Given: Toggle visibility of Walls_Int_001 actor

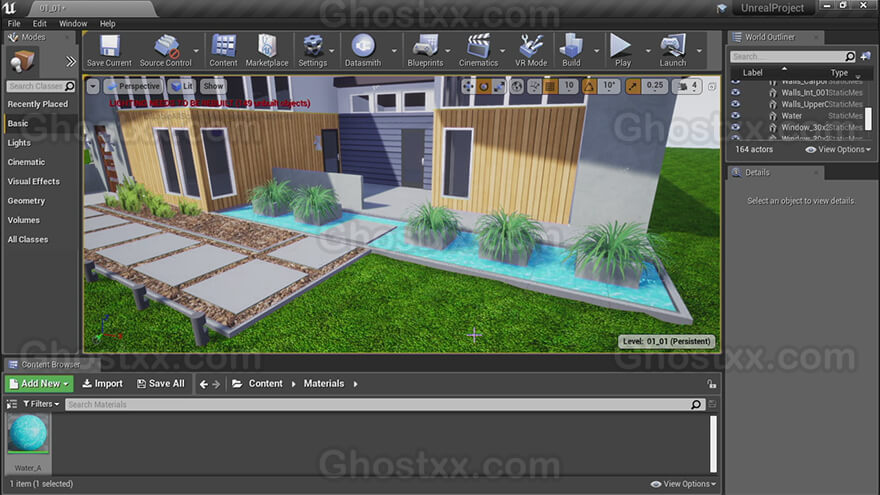Looking at the screenshot, I should point(736,93).
